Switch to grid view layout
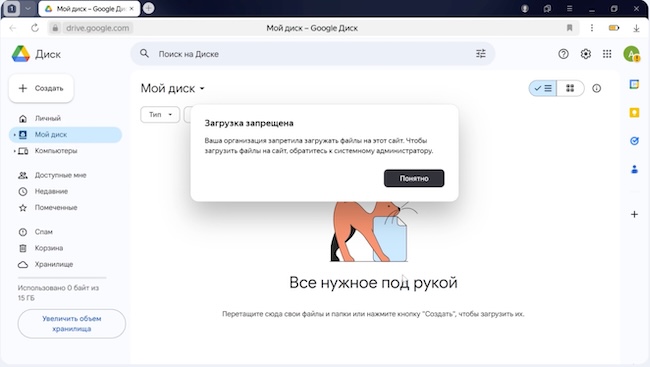Screen dimensions: 650x367 pos(570,88)
